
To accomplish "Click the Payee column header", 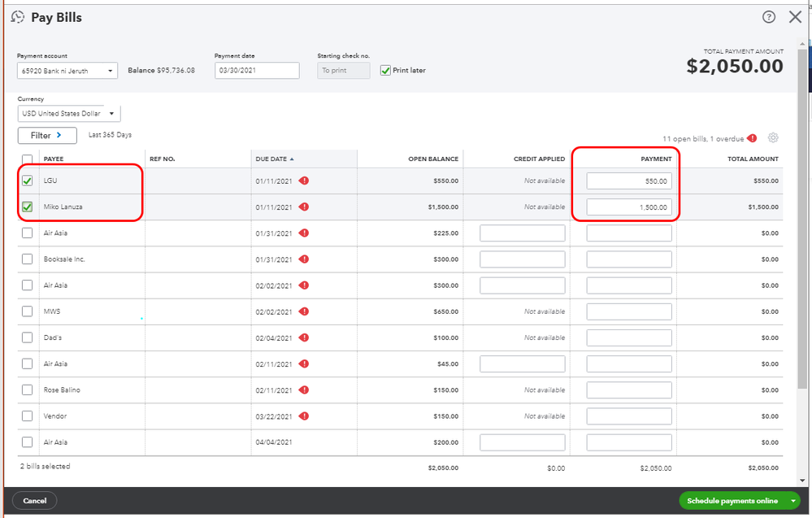I will [x=54, y=159].
